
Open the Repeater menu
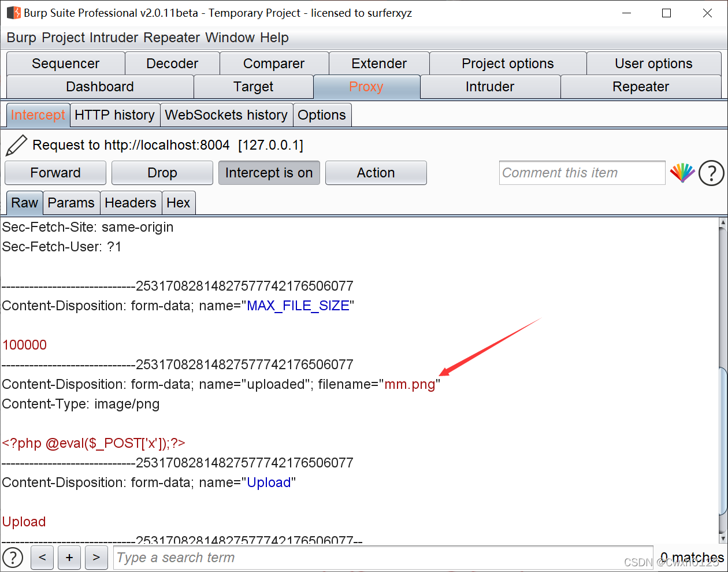(x=172, y=38)
